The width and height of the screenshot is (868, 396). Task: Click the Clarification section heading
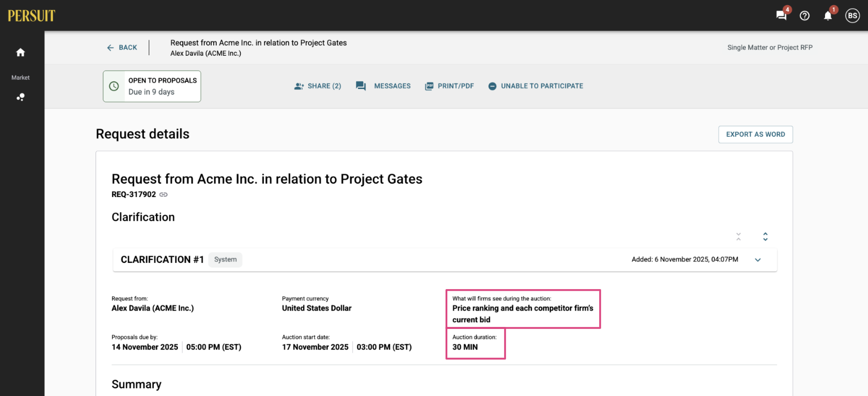[143, 217]
